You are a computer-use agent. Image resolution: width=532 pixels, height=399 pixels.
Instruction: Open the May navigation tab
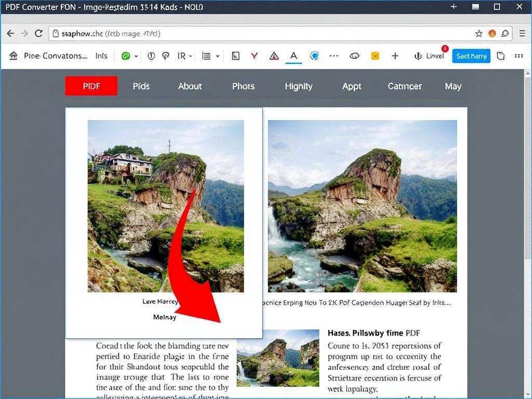click(453, 86)
